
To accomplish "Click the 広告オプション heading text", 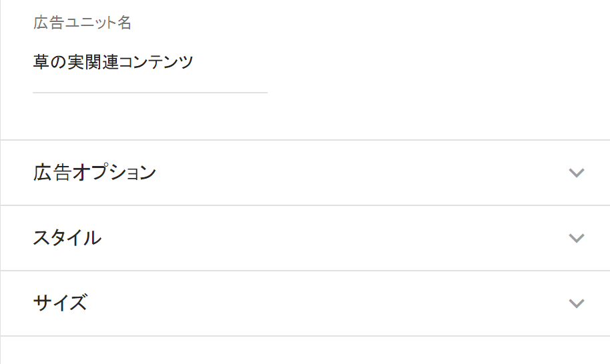I will (94, 173).
